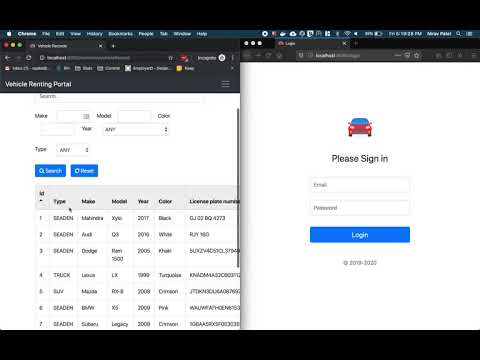Click the cloud icon in macOS menu bar
This screenshot has width=480, height=360.
tap(293, 34)
